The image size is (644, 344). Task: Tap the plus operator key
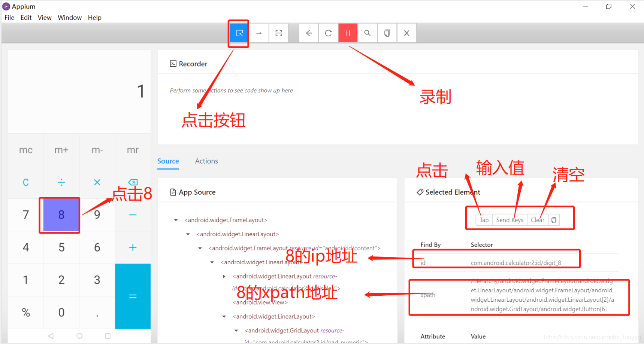coord(133,247)
